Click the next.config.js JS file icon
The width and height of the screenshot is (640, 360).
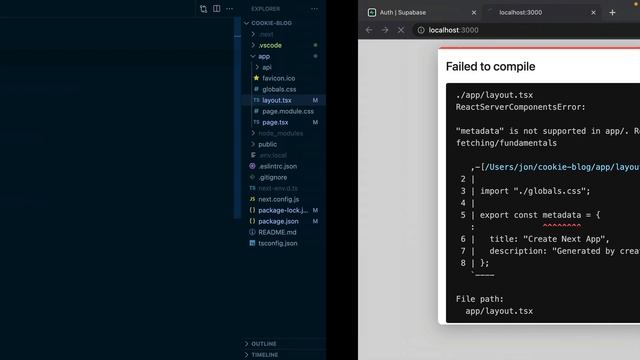pos(252,199)
